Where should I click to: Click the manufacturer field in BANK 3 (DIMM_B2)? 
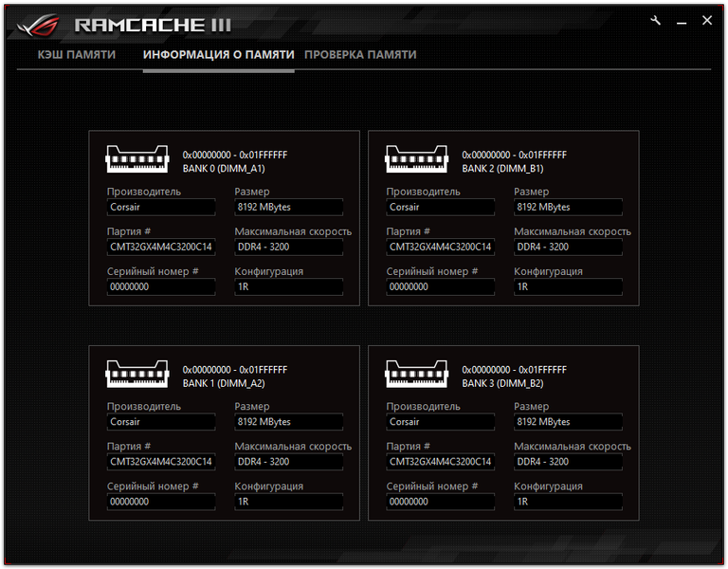(x=441, y=422)
